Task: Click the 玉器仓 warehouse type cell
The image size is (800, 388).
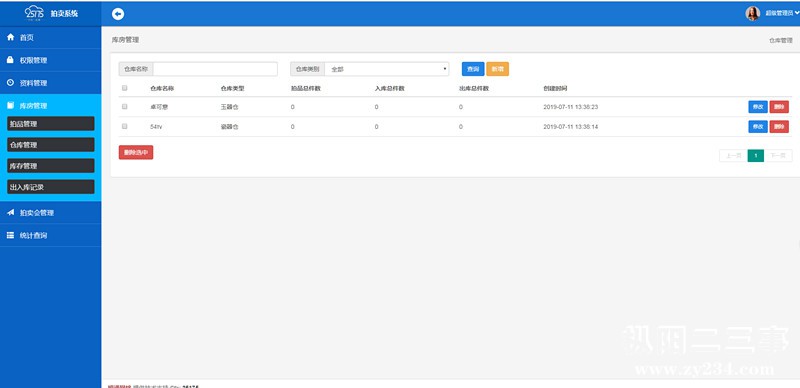Action: [x=230, y=107]
